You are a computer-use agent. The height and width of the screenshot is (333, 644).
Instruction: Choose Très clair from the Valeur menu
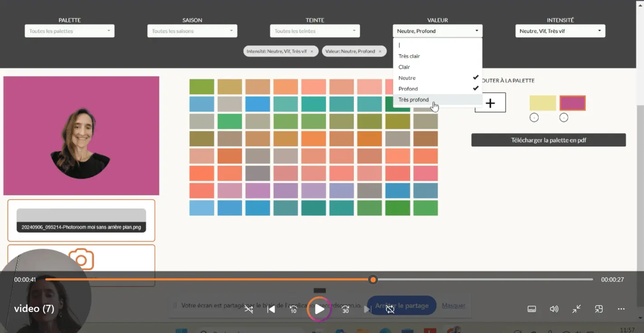click(x=409, y=56)
